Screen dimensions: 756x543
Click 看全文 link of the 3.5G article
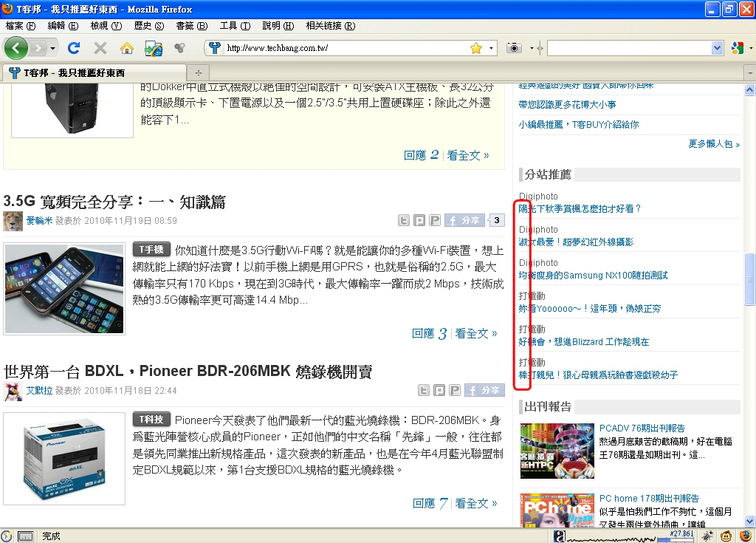[476, 333]
